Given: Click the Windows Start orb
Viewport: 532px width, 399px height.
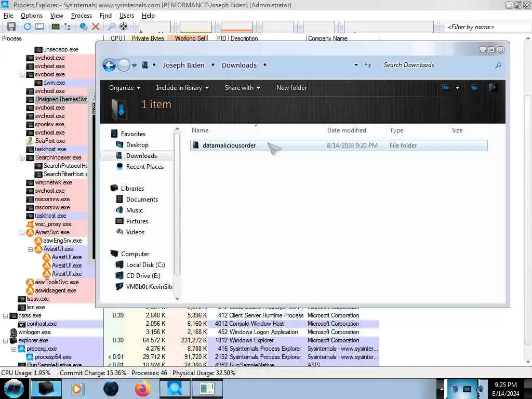Looking at the screenshot, I should pos(14,389).
